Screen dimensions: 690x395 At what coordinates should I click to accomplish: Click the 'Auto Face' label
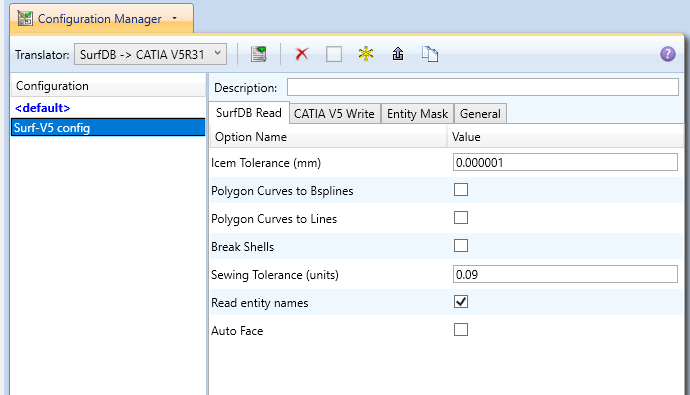pyautogui.click(x=237, y=331)
